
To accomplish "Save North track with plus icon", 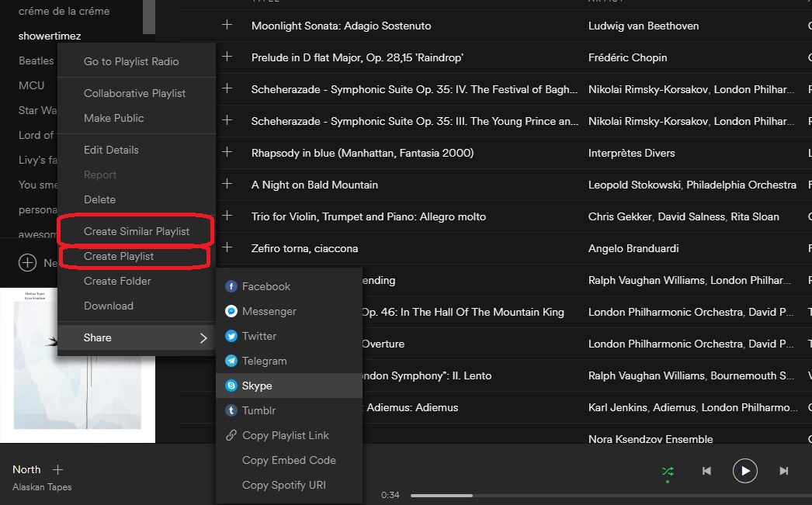I will click(57, 469).
